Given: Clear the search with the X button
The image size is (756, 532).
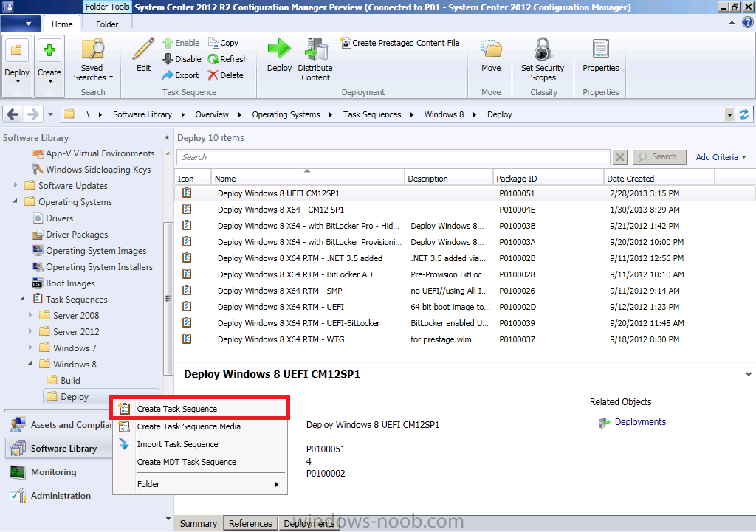Looking at the screenshot, I should [x=620, y=157].
